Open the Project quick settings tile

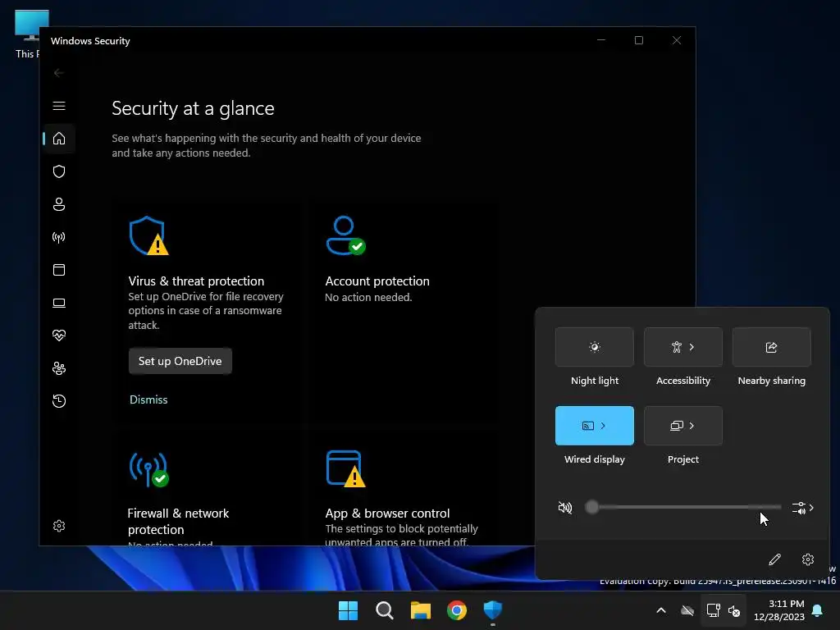click(x=683, y=426)
